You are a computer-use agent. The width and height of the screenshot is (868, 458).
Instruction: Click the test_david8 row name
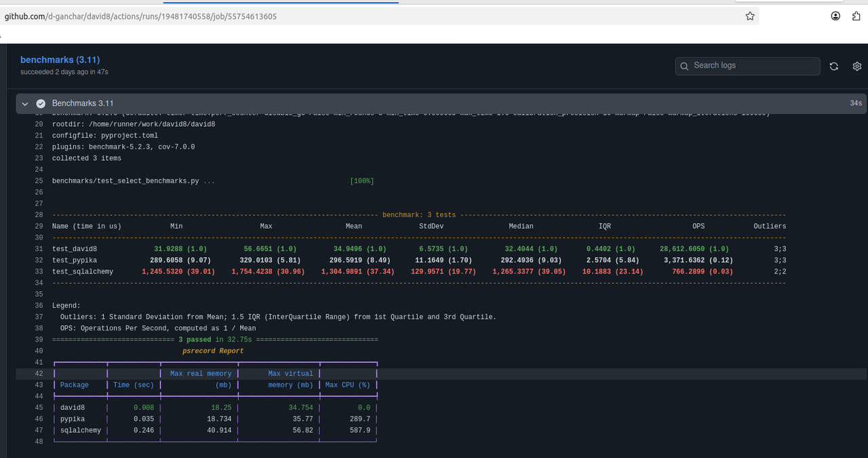[x=75, y=249]
